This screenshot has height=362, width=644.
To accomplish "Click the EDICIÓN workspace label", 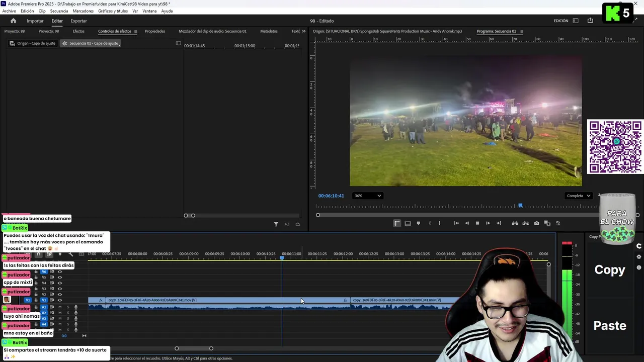I will click(x=561, y=21).
